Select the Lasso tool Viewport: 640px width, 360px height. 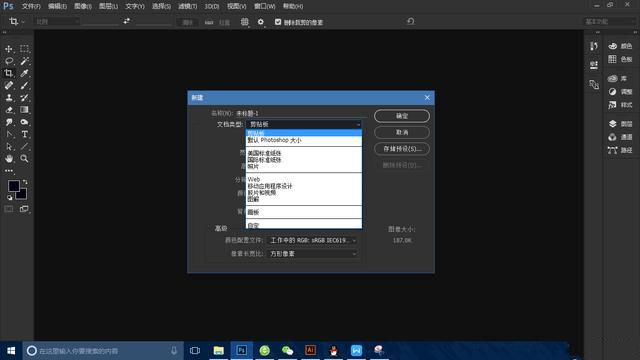click(x=9, y=61)
